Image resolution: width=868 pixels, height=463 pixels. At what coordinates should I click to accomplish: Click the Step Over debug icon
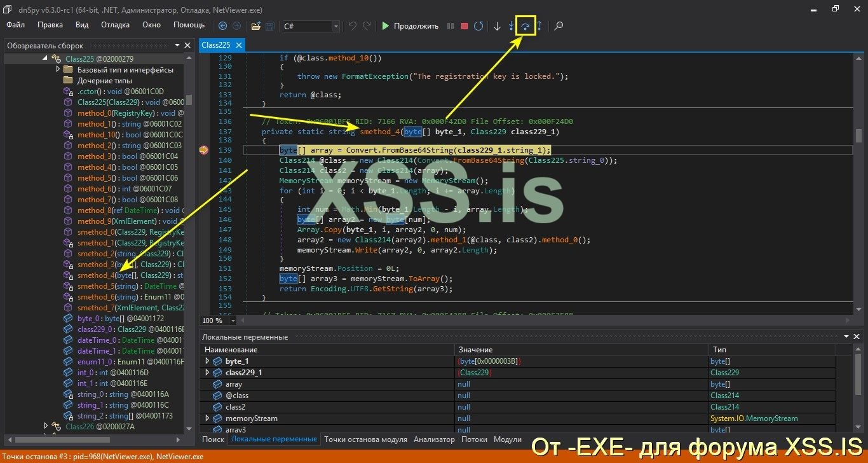[x=526, y=26]
